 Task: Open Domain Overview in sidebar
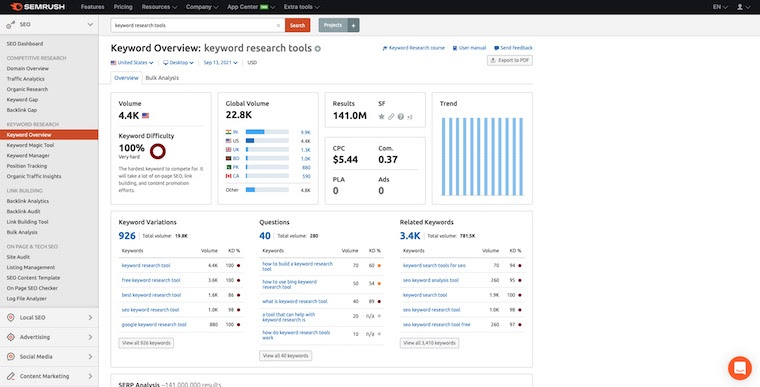28,68
